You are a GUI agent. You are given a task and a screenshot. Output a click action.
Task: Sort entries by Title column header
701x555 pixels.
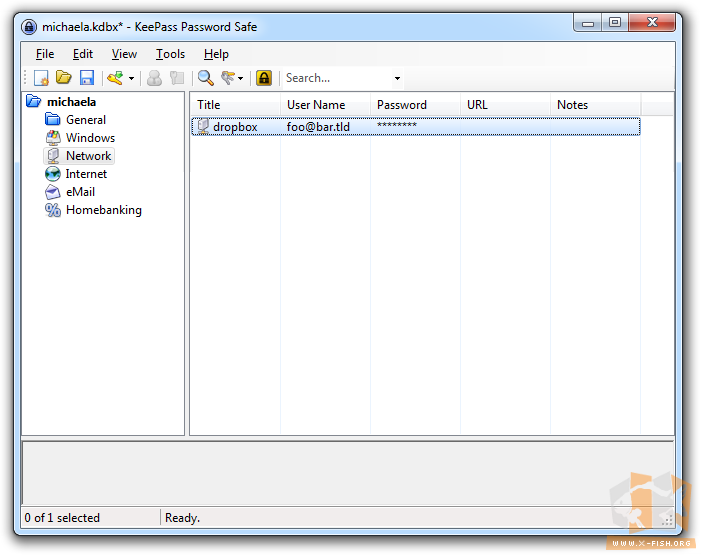pyautogui.click(x=236, y=105)
